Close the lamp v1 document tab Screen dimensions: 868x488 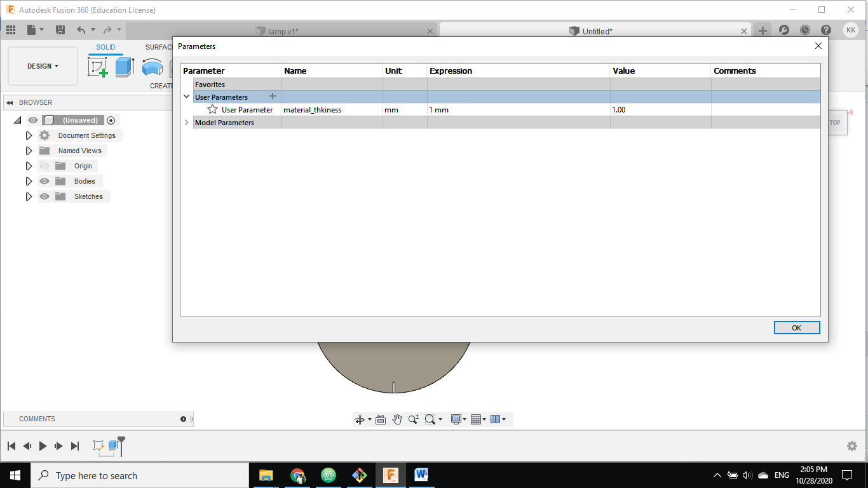430,31
